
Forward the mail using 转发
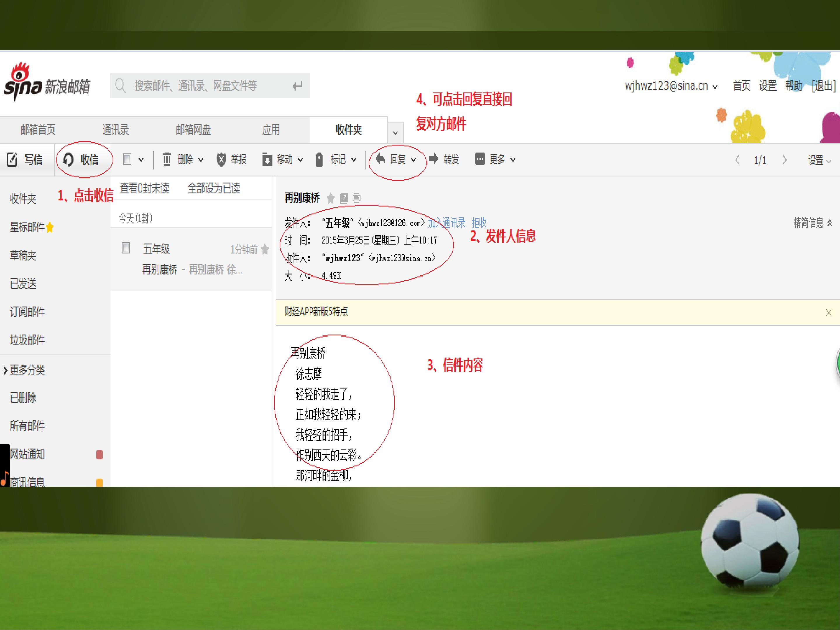click(444, 159)
